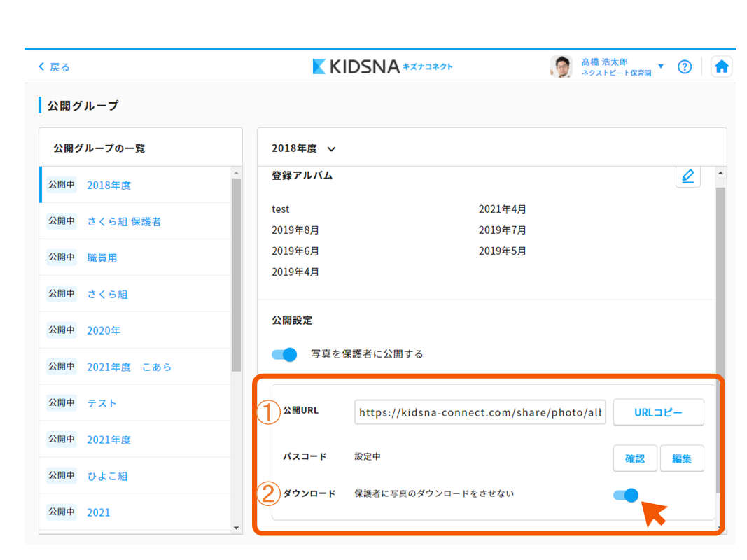Viewport: 747px width, 560px height.
Task: Open the user account dropdown arrow
Action: pos(661,66)
